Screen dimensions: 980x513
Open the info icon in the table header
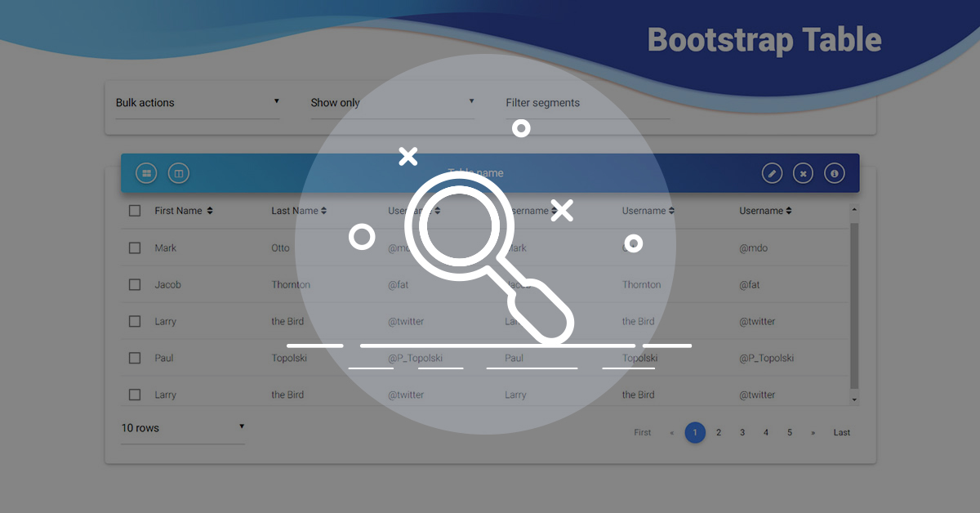point(834,172)
